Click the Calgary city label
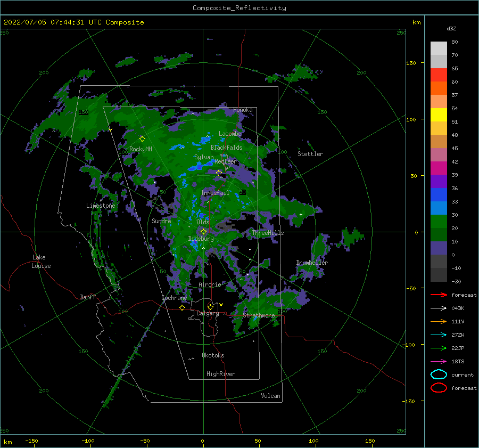479x448 pixels. coord(208,313)
